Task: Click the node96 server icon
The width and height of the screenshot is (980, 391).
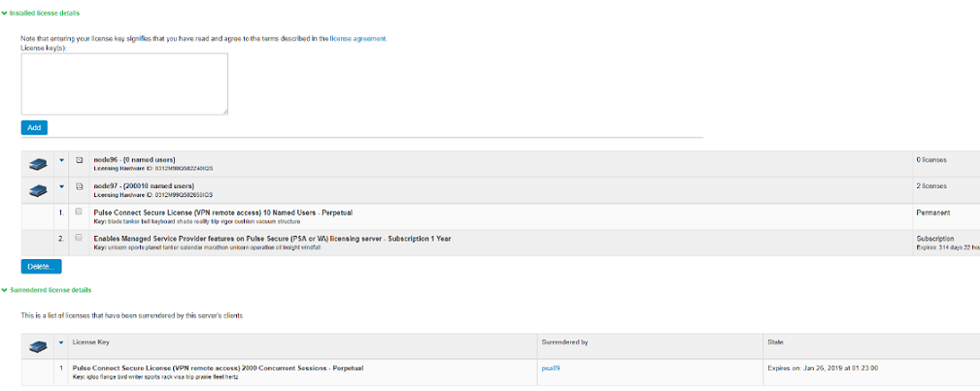Action: (37, 163)
